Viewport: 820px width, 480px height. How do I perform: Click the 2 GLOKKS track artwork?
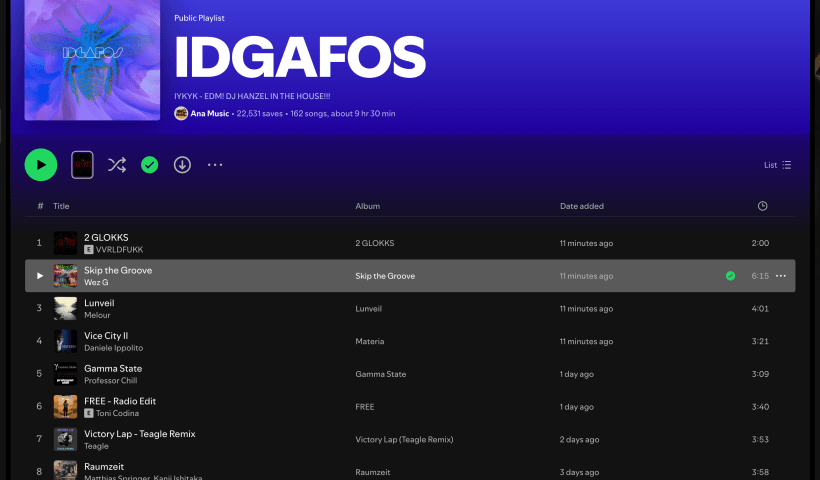tap(65, 243)
